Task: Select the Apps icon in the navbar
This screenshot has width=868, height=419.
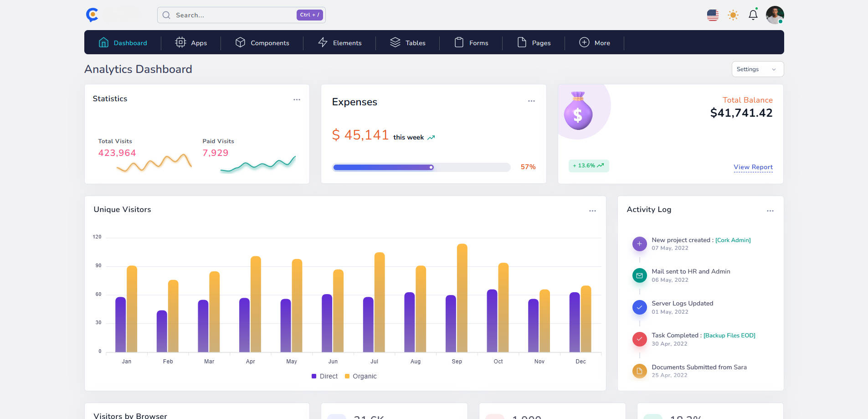Action: [x=180, y=42]
